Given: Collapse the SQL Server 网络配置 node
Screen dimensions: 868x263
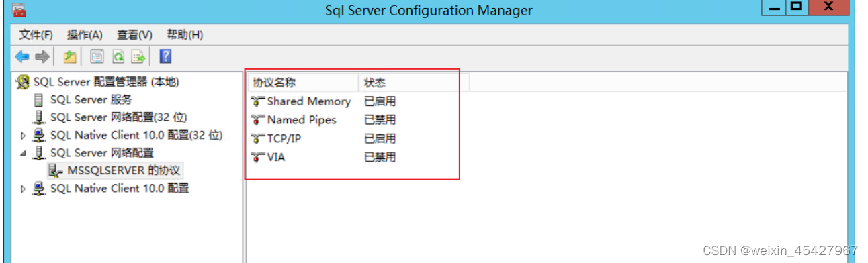Looking at the screenshot, I should coord(24,154).
